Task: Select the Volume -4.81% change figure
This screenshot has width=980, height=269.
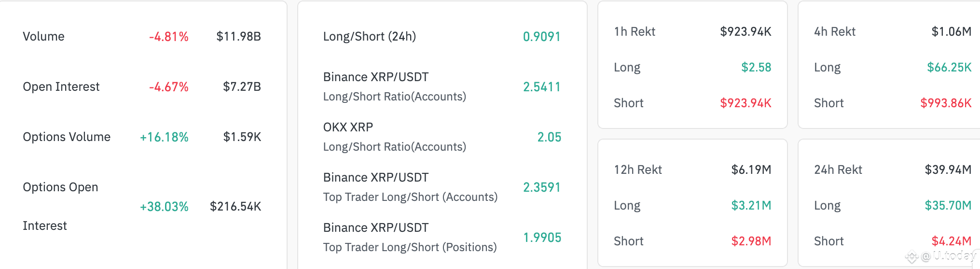Action: (x=168, y=37)
